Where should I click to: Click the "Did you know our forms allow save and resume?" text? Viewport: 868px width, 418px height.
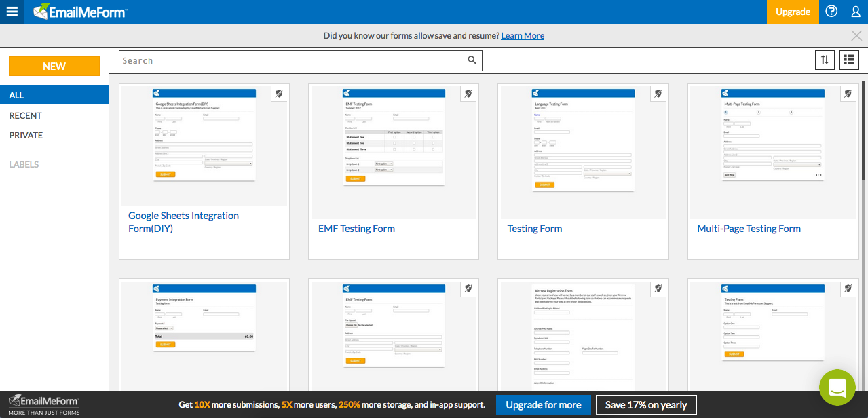click(411, 36)
